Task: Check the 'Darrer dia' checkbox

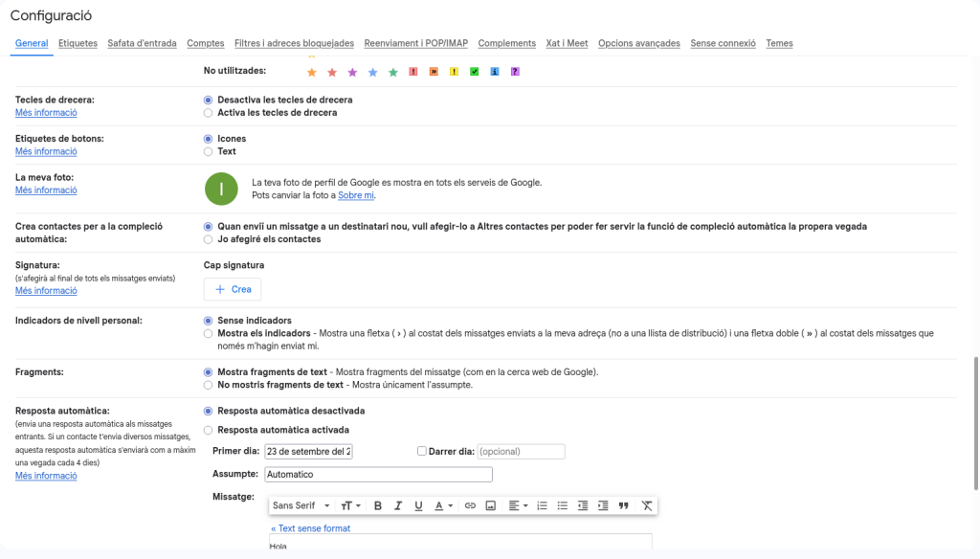Action: point(422,452)
